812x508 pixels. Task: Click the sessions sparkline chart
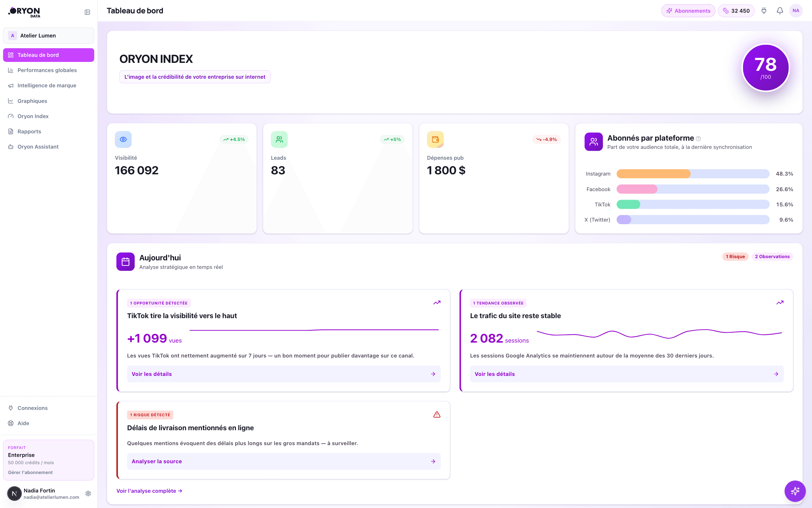point(659,334)
